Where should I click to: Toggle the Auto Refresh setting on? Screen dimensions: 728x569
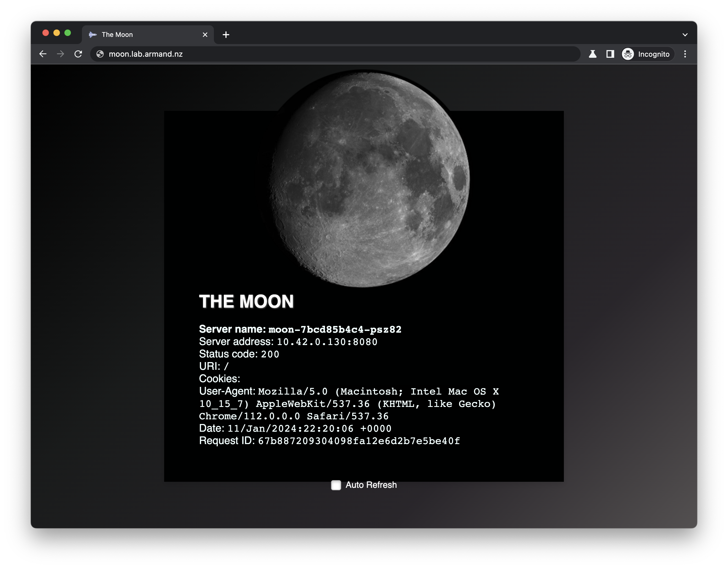(x=336, y=485)
